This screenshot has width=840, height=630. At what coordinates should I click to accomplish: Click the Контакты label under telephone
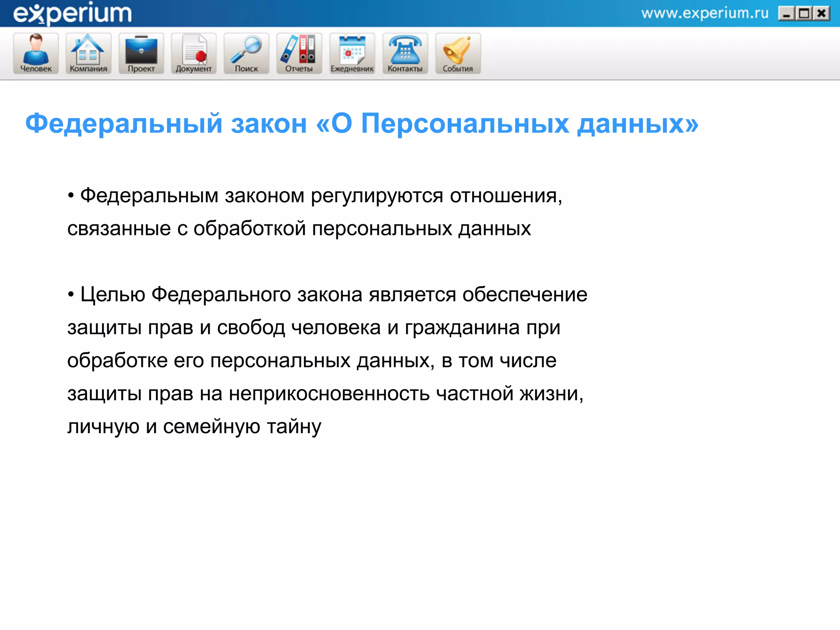pos(405,69)
